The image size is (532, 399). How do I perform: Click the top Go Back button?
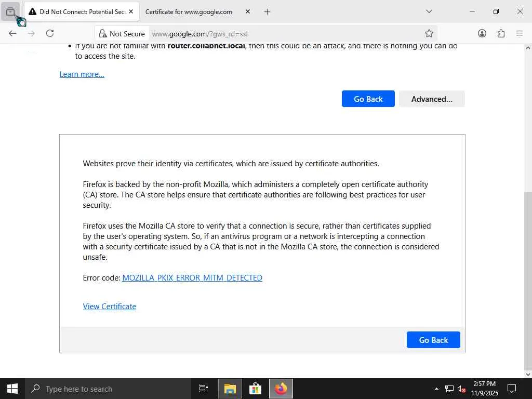[368, 99]
